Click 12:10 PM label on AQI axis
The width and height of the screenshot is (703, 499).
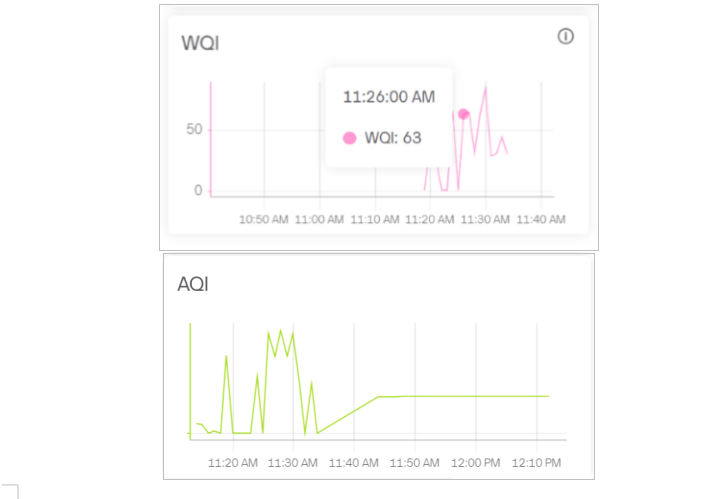537,463
